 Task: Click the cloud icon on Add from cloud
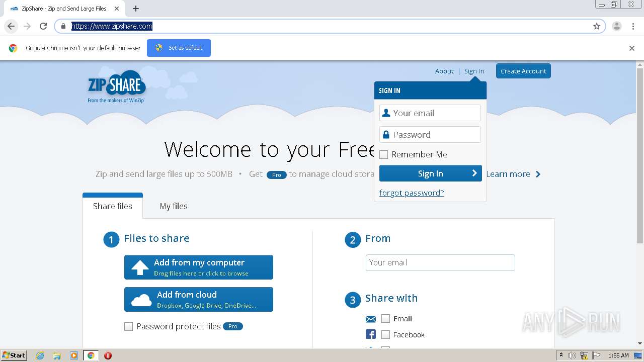coord(141,300)
